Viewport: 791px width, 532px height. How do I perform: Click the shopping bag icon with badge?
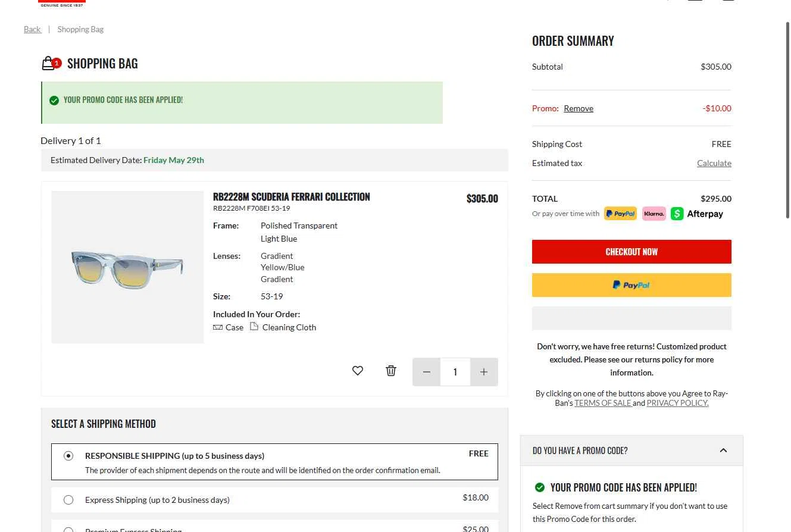tap(51, 64)
